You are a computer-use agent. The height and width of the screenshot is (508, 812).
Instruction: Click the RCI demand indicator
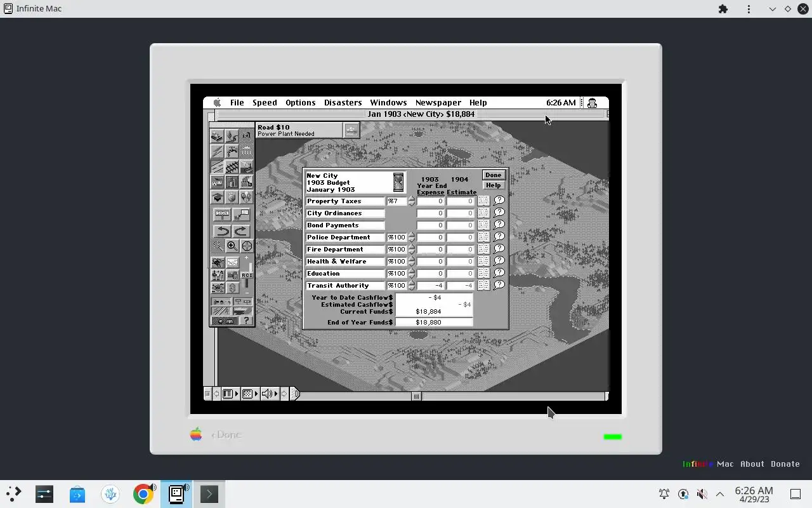coord(247,276)
